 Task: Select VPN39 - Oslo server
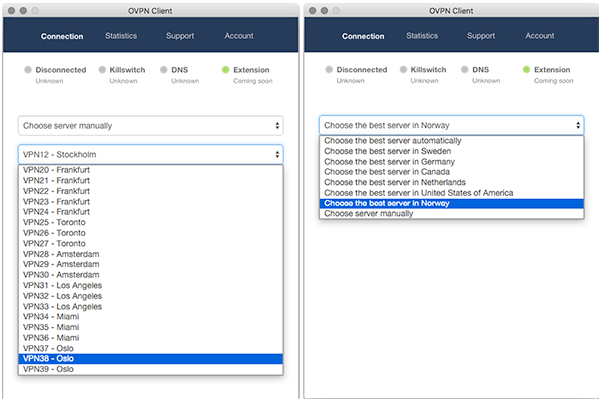[150, 369]
